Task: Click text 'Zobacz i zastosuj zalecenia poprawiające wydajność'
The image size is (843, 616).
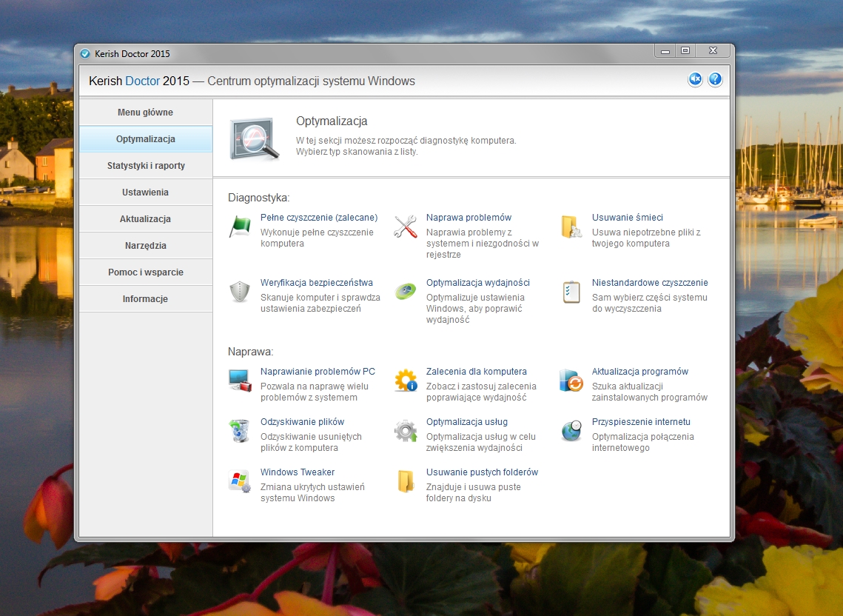Action: (481, 392)
